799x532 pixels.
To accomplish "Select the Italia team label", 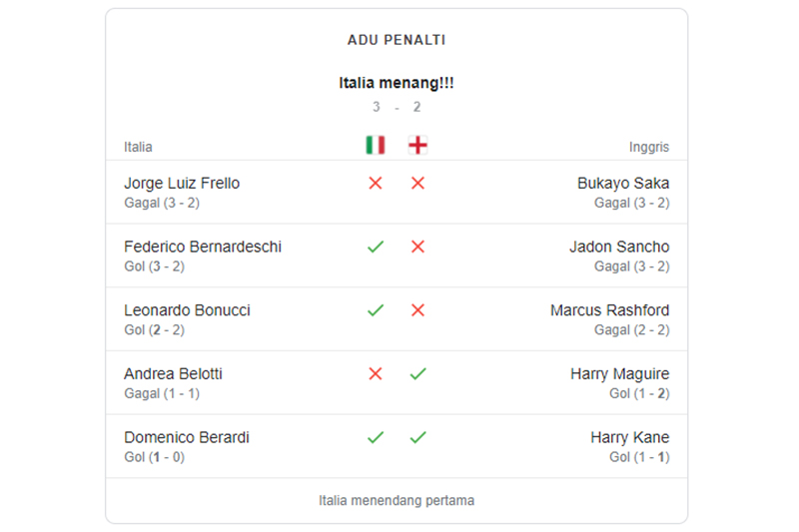I will [x=138, y=147].
